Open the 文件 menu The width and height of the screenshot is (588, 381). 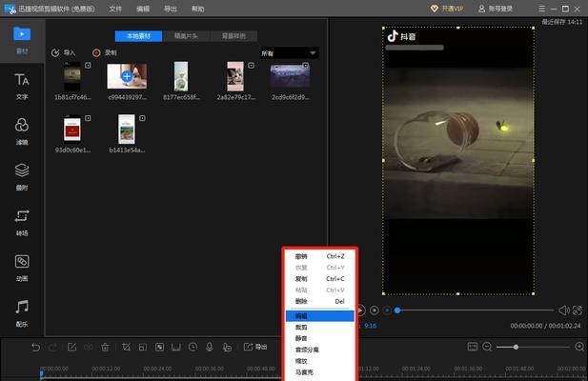115,9
